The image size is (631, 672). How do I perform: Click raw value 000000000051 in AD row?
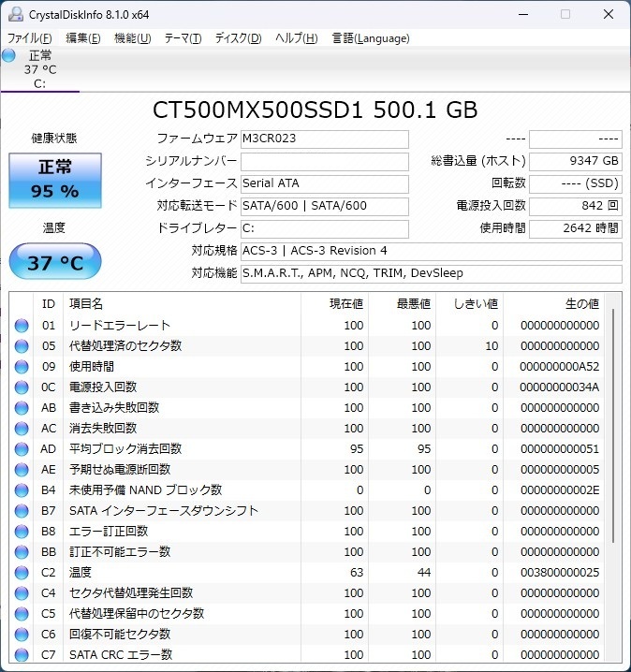coord(560,449)
